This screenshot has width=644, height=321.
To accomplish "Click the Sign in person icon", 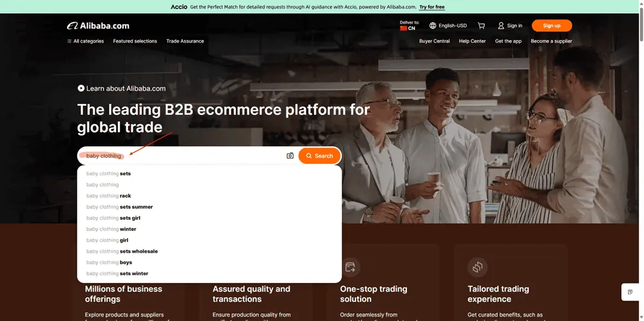I will pyautogui.click(x=500, y=26).
